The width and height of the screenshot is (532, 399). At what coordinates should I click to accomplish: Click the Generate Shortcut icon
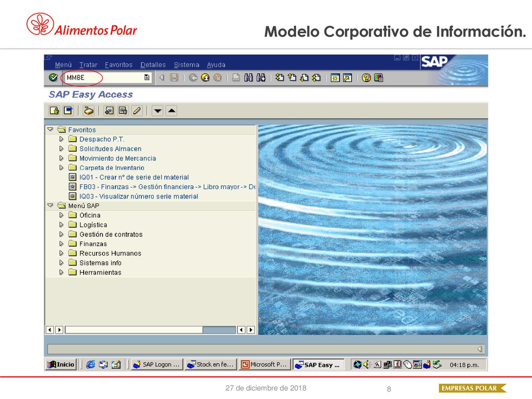(348, 78)
